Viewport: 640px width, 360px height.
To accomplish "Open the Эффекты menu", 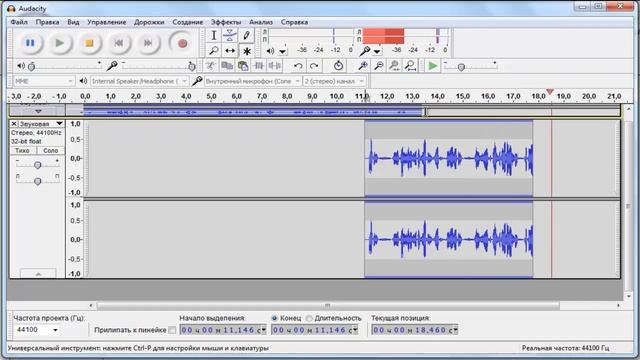I will coord(226,22).
